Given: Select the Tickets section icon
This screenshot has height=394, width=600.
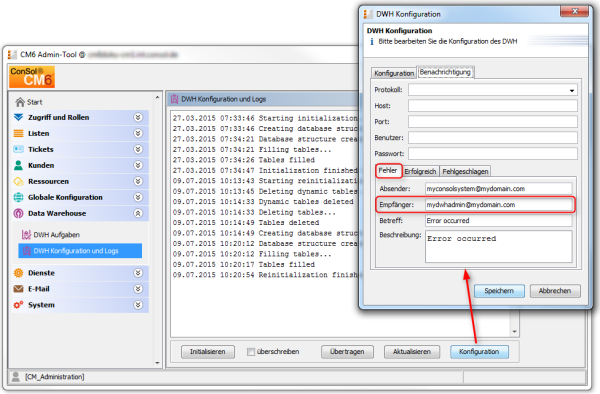Looking at the screenshot, I should pos(18,149).
